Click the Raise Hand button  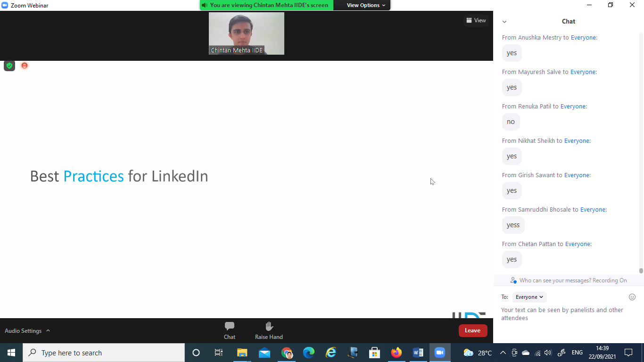coord(269,330)
